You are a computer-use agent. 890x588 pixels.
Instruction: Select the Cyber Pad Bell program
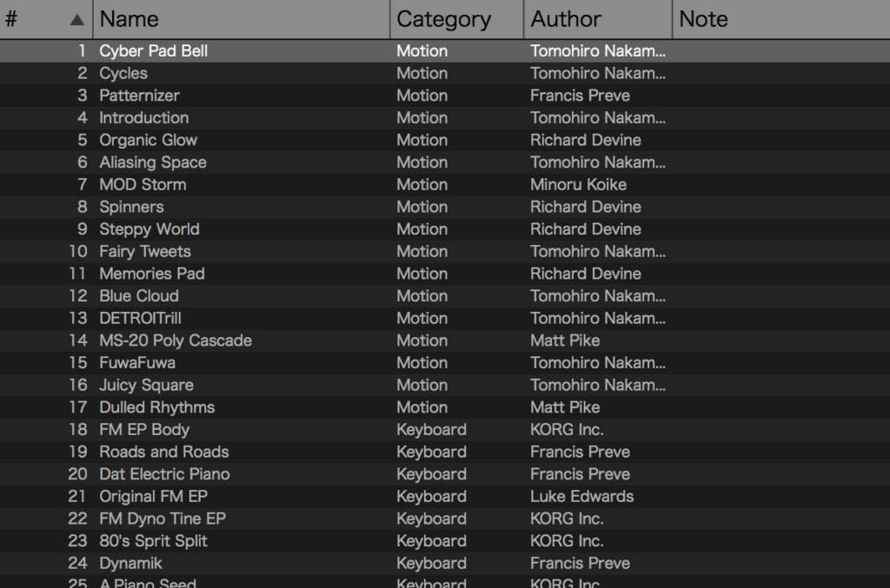(153, 51)
